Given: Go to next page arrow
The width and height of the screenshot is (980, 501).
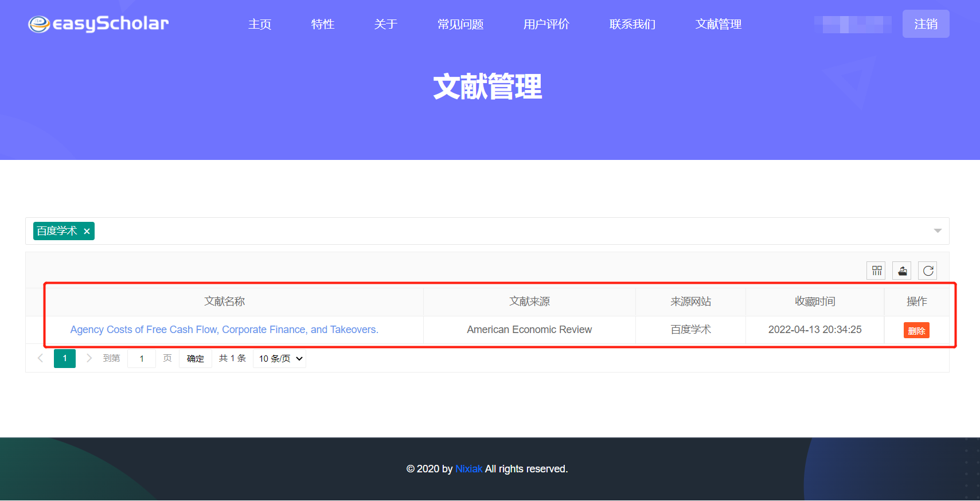Looking at the screenshot, I should point(89,358).
